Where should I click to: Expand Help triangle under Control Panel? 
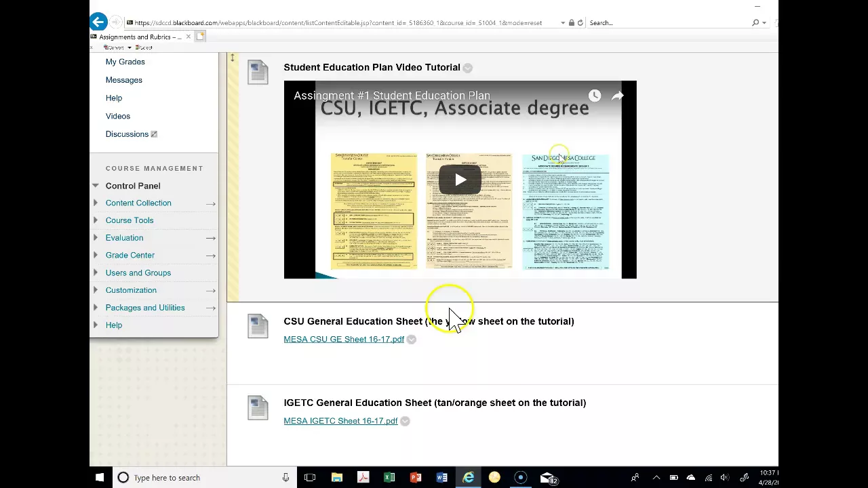(96, 325)
